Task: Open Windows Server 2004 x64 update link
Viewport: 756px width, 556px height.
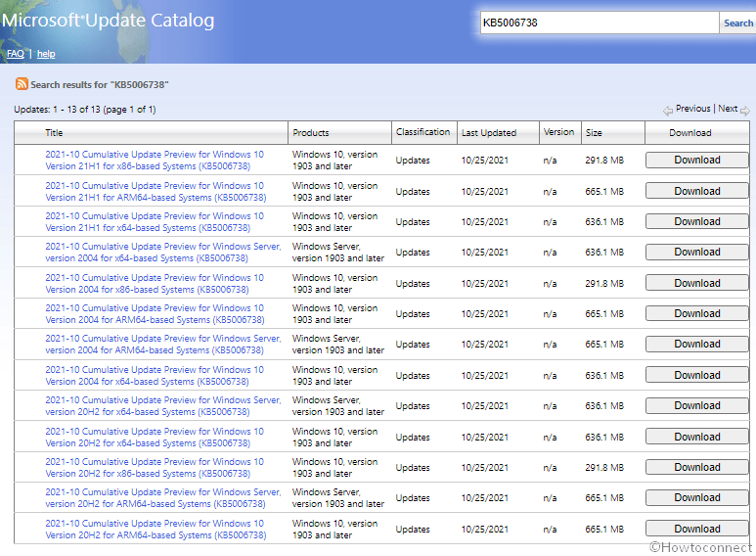Action: (x=162, y=253)
